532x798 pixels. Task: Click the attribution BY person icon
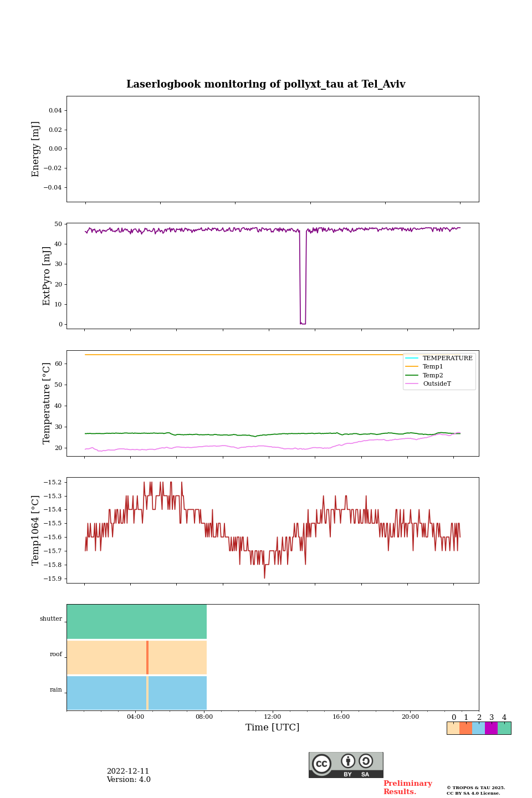coord(348,761)
